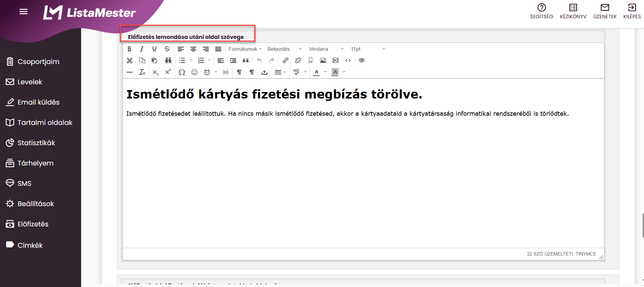Align text to the left
The image size is (644, 287).
[x=181, y=49]
